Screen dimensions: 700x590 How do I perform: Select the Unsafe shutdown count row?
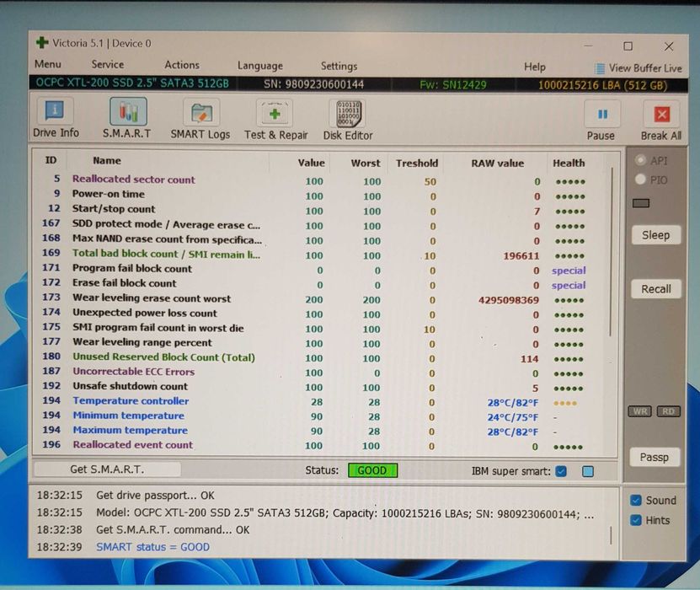click(x=319, y=387)
